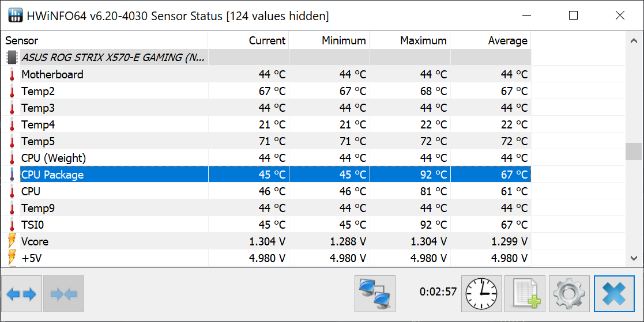Click the Vcore lightning bolt icon
The image size is (644, 322).
point(12,241)
